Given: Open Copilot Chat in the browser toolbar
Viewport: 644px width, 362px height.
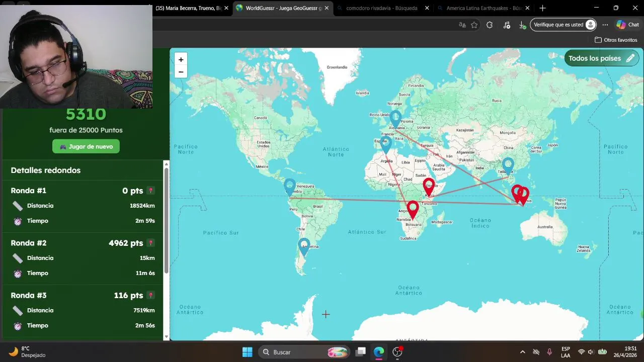Looking at the screenshot, I should (627, 25).
